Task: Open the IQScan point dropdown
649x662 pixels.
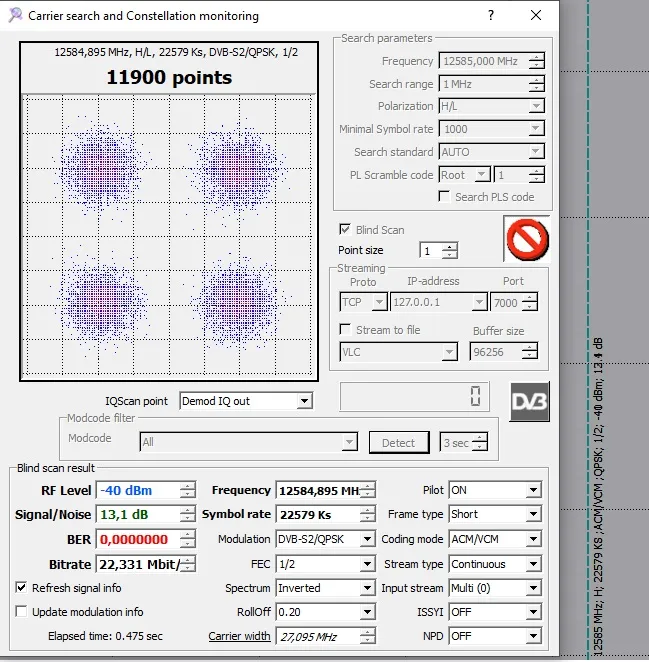Action: (304, 401)
